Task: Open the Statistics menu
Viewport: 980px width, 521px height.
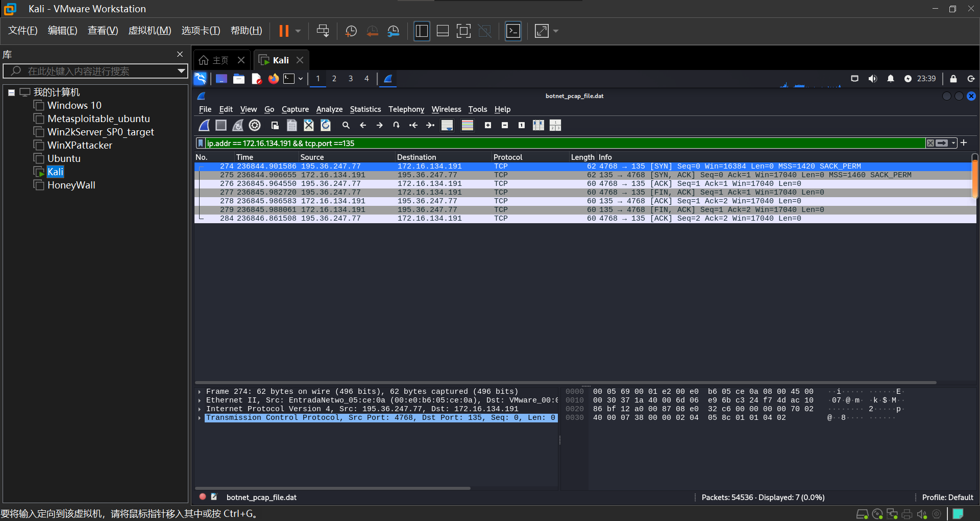Action: [365, 109]
